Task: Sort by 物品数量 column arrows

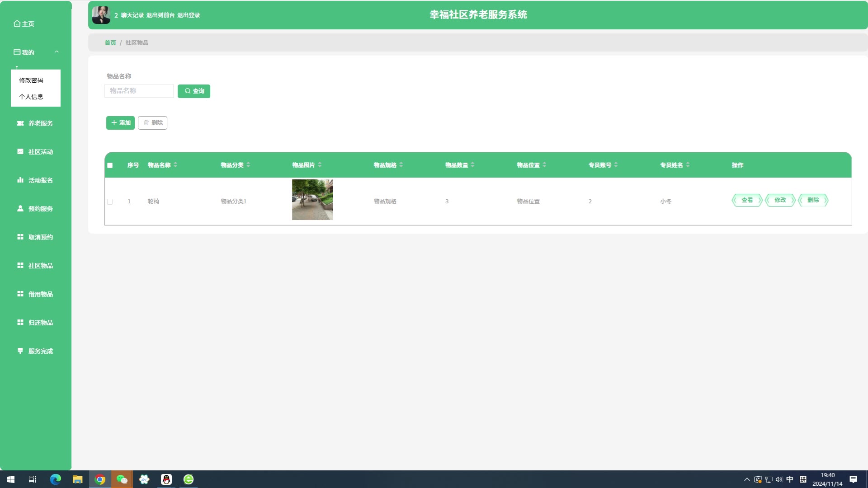Action: [472, 165]
